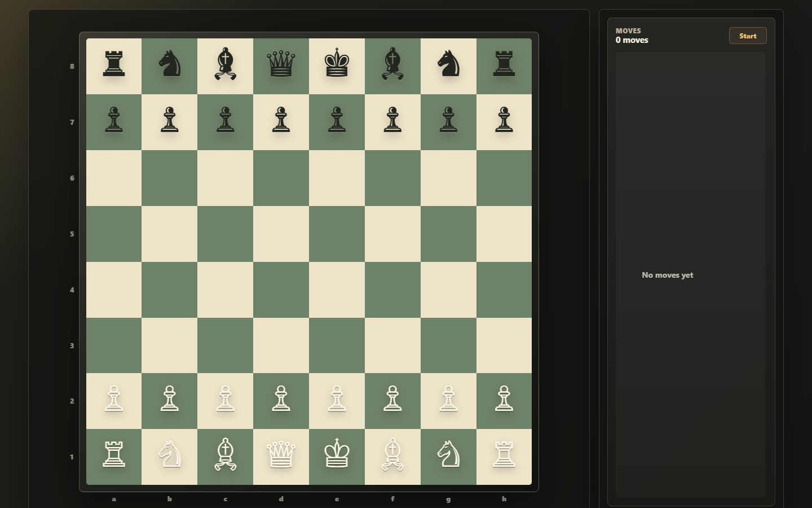The height and width of the screenshot is (508, 812).
Task: Select the black knight on g8
Action: (448, 66)
